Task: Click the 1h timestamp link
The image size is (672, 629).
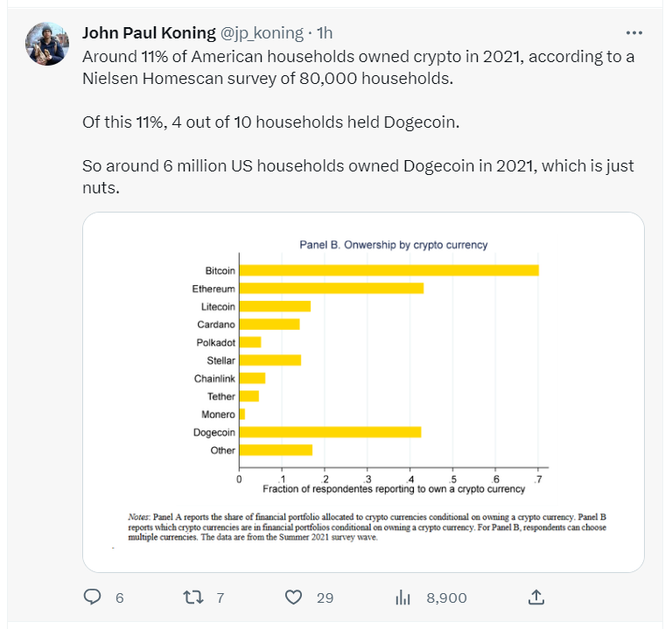Action: pos(325,33)
